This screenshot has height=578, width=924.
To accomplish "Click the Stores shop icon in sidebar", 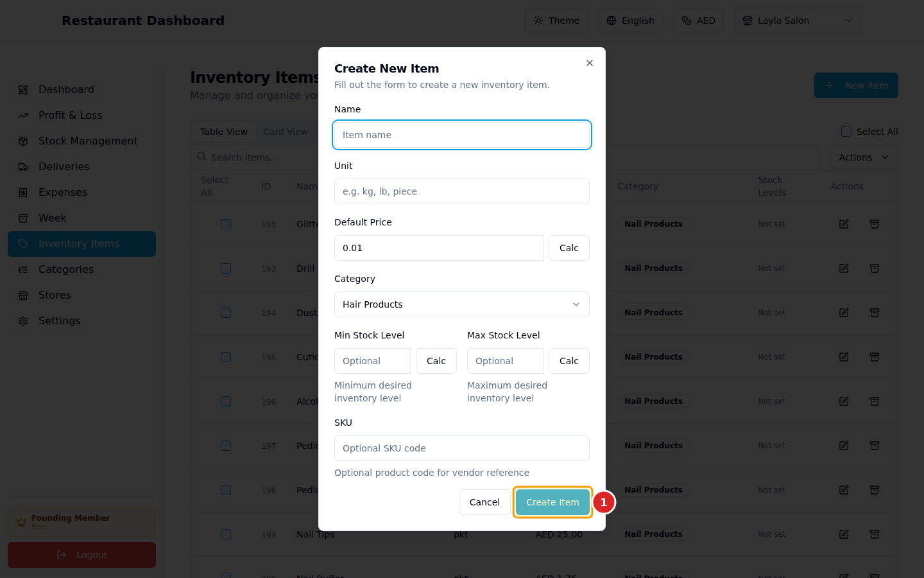I will point(23,295).
